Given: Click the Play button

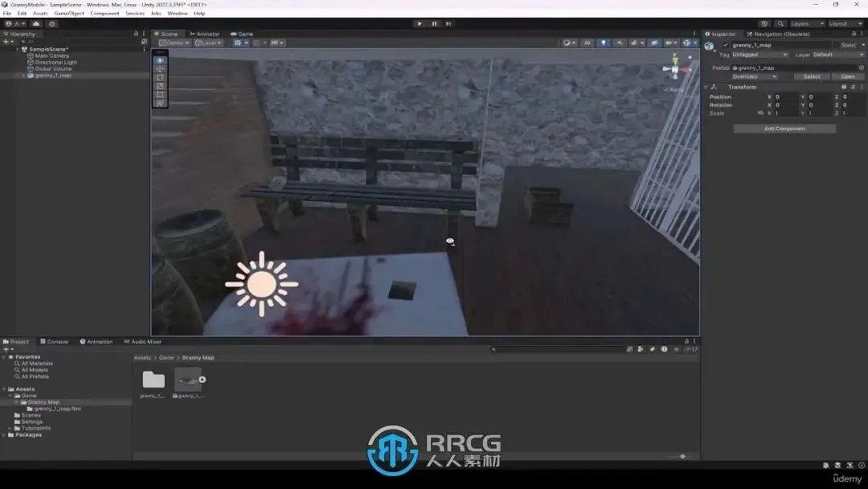Looking at the screenshot, I should click(419, 24).
